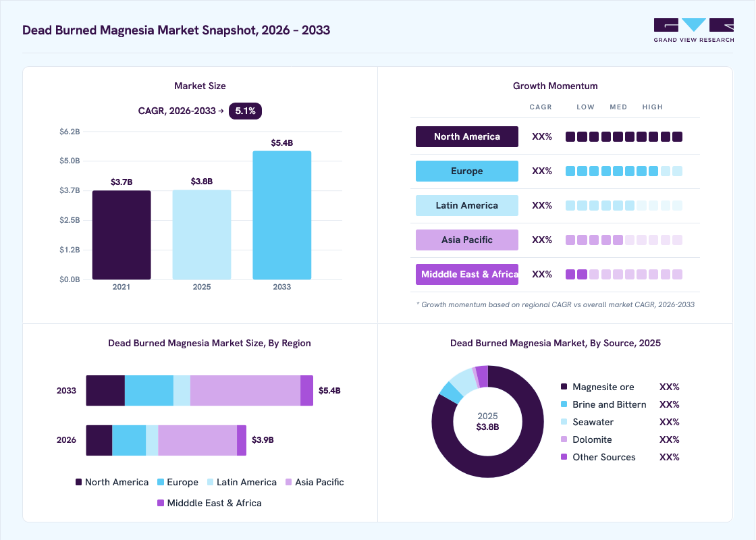Select the North America segment in 2026 bar
This screenshot has width=756, height=540.
[x=99, y=440]
